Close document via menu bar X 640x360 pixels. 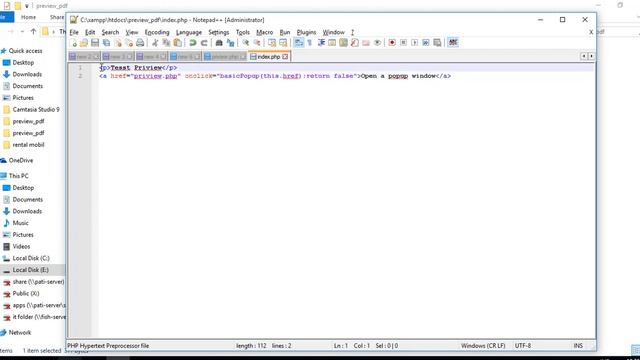pos(591,32)
